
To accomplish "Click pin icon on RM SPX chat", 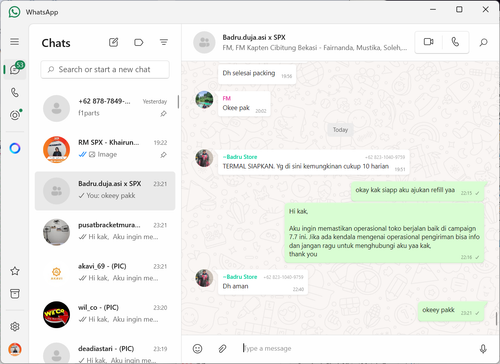I will pyautogui.click(x=163, y=155).
